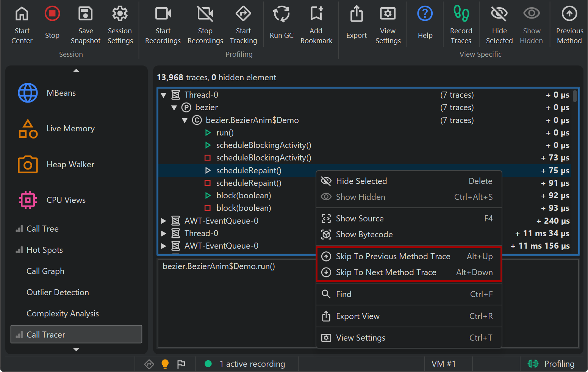Screen dimensions: 588x372
Task: Start Recordings via toolbar camera icon
Action: [x=163, y=14]
